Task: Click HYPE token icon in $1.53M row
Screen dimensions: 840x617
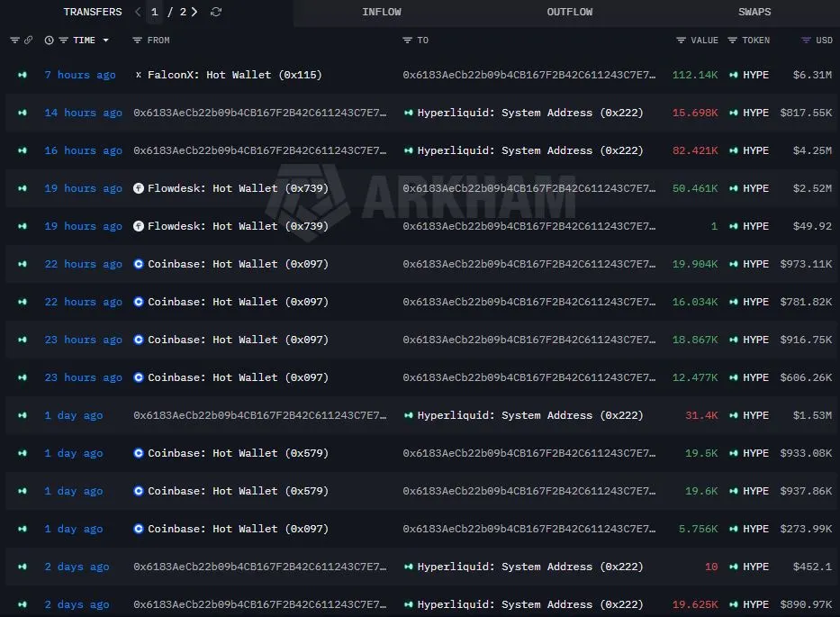Action: coord(734,415)
